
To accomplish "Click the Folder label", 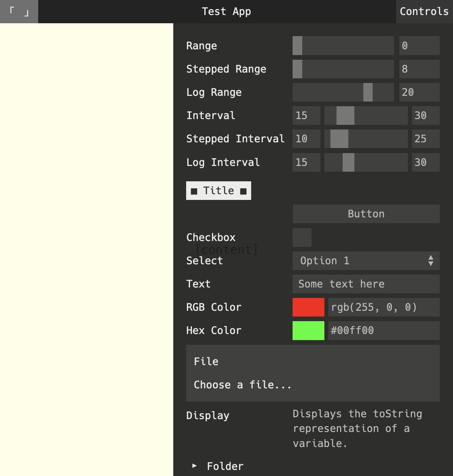I will click(x=225, y=466).
